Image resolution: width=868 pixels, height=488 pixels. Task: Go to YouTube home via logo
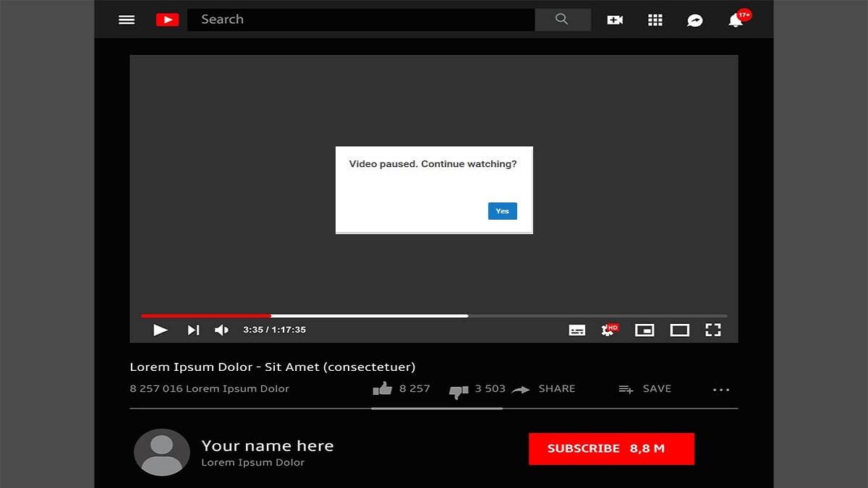tap(167, 20)
